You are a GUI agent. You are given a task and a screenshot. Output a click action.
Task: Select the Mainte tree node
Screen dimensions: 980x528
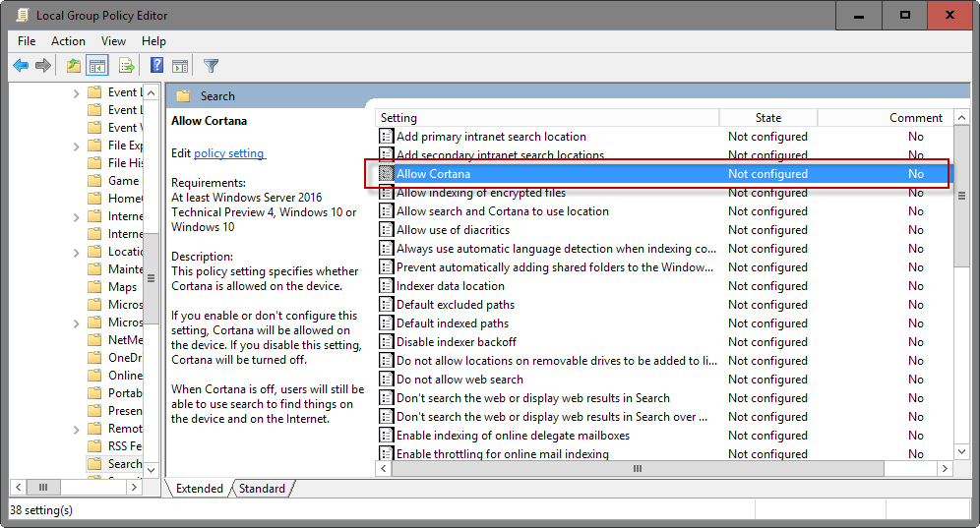point(124,268)
